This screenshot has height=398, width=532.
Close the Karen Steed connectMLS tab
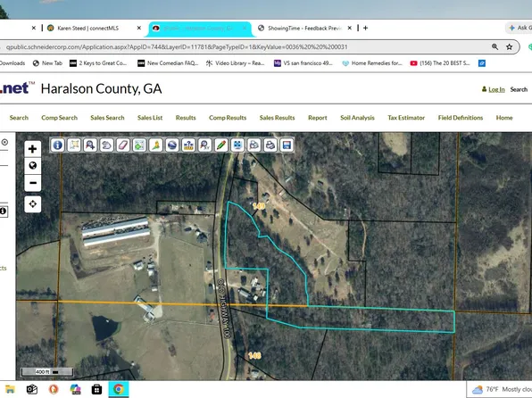pos(138,29)
